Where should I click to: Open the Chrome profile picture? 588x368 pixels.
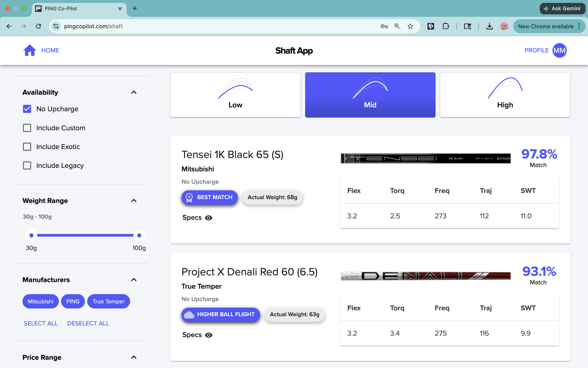504,26
